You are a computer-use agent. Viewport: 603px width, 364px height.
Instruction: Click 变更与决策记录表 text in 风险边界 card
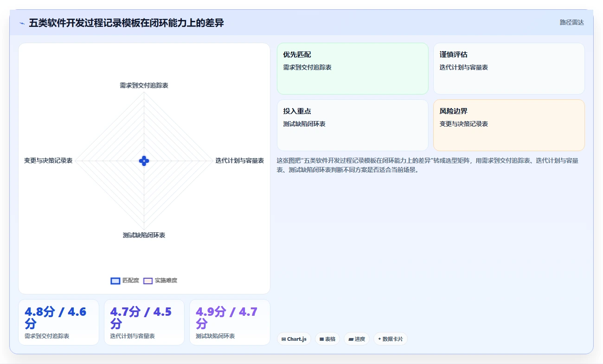(x=464, y=124)
